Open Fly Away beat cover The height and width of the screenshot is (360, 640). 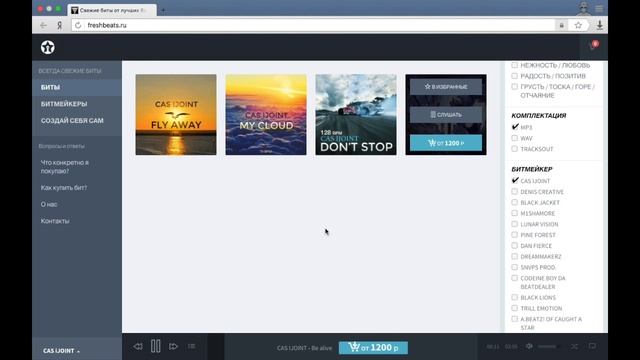[176, 115]
